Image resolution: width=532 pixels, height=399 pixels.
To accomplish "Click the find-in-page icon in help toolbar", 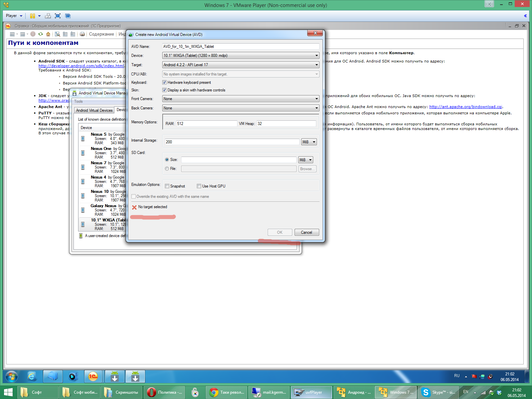I will (x=58, y=34).
